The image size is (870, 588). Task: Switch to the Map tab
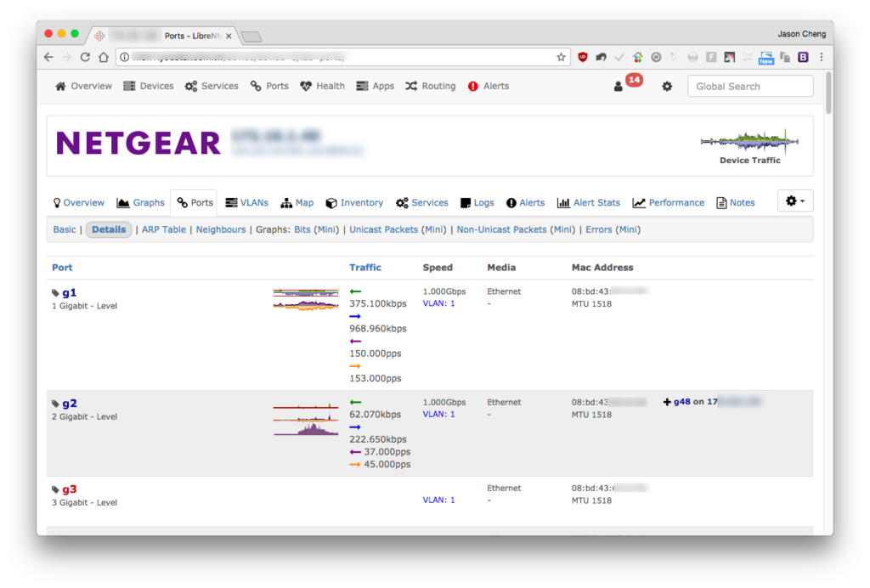coord(297,203)
